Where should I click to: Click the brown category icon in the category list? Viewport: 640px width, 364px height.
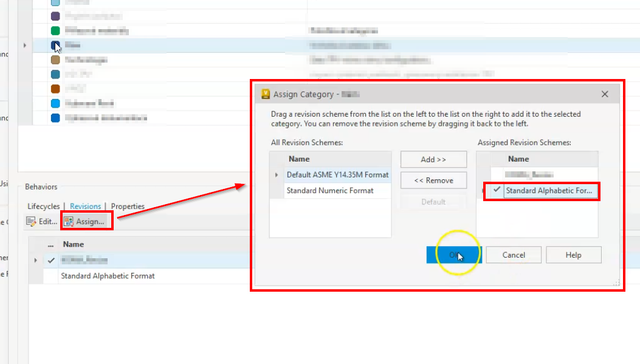55,60
